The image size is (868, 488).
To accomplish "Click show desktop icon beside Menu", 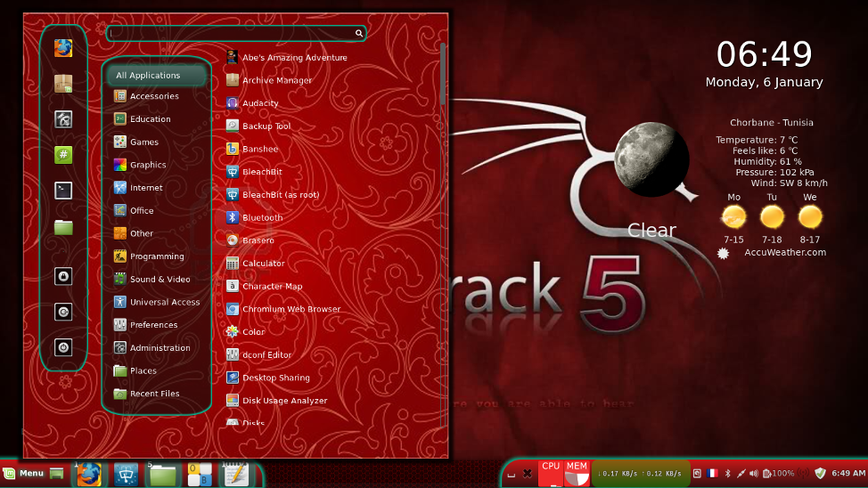I will [56, 474].
